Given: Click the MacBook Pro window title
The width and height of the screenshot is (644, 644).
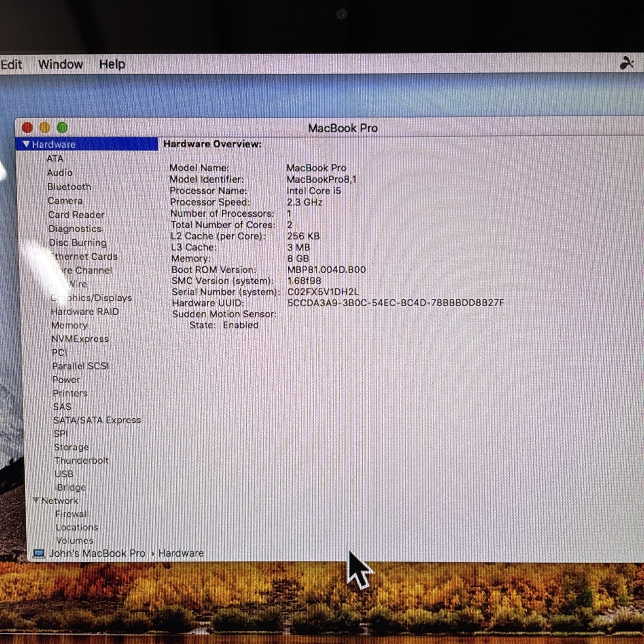Looking at the screenshot, I should click(x=343, y=128).
